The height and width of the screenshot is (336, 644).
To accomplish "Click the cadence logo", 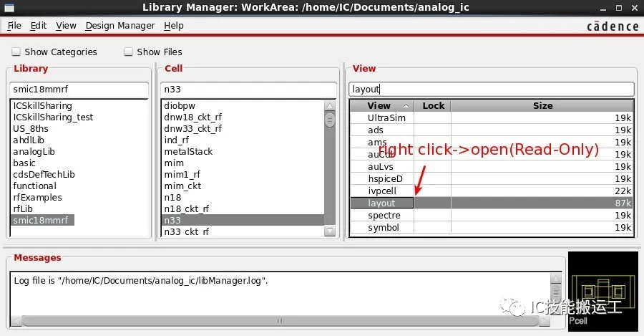I will click(613, 27).
